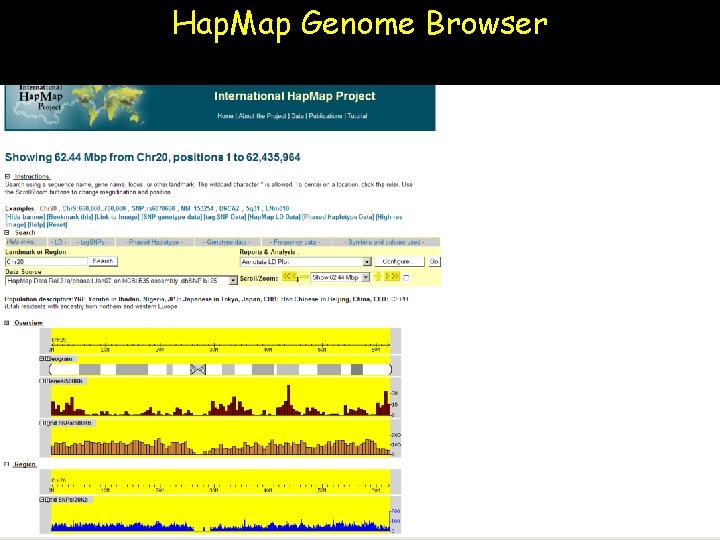Collapse the SNPs/20Kb track with its box icon
Screen dimensions: 720x540
click(42, 499)
